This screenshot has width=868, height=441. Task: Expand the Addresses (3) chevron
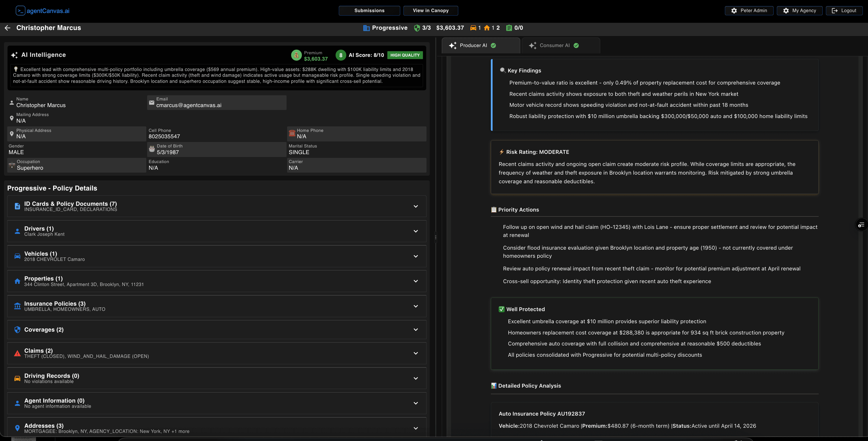[x=416, y=428]
